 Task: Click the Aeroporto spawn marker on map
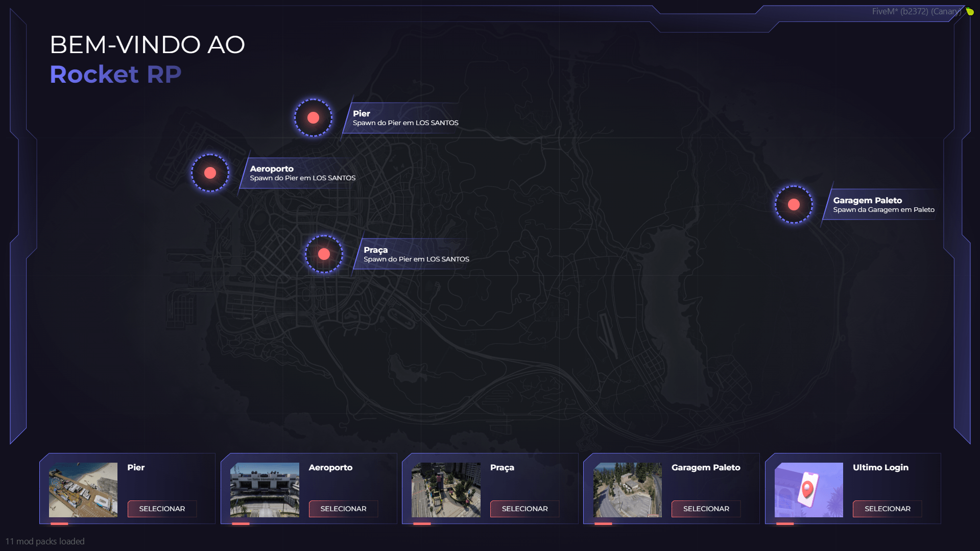tap(210, 173)
